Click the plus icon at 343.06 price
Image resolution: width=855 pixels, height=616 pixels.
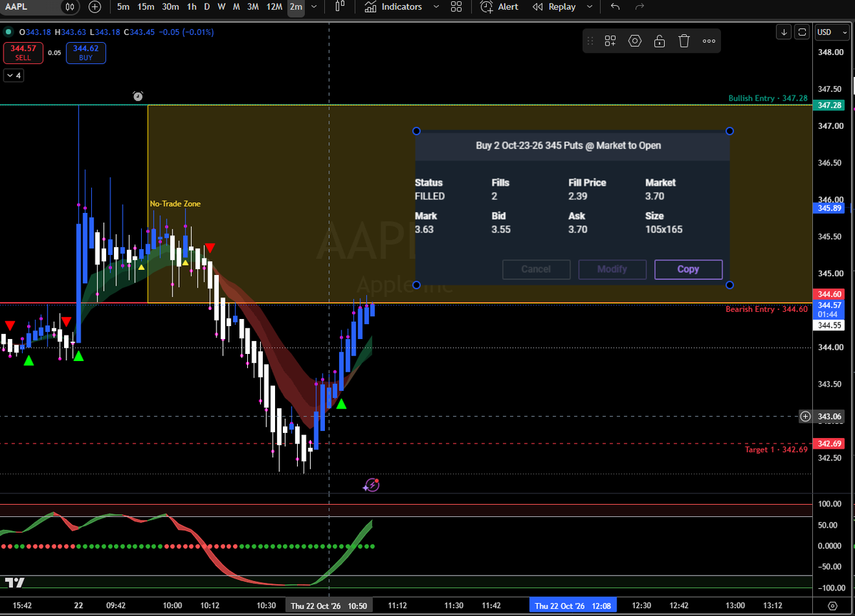coord(805,416)
